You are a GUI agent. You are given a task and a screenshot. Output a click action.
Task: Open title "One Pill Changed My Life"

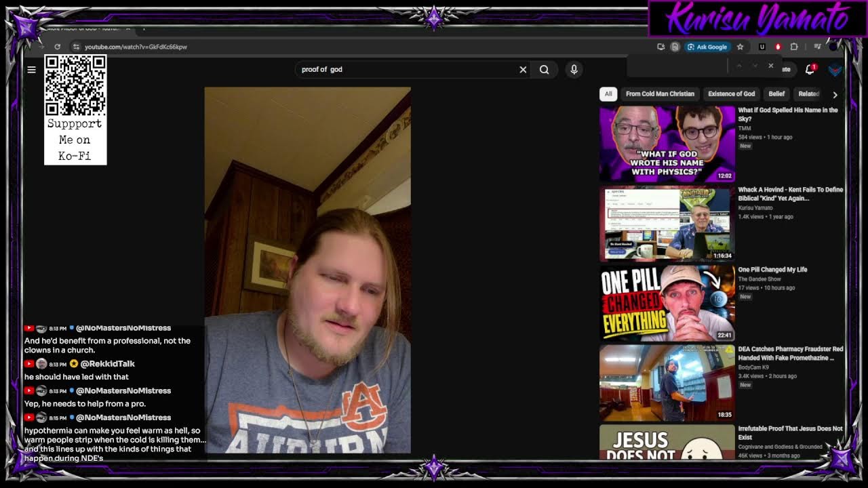pos(772,269)
